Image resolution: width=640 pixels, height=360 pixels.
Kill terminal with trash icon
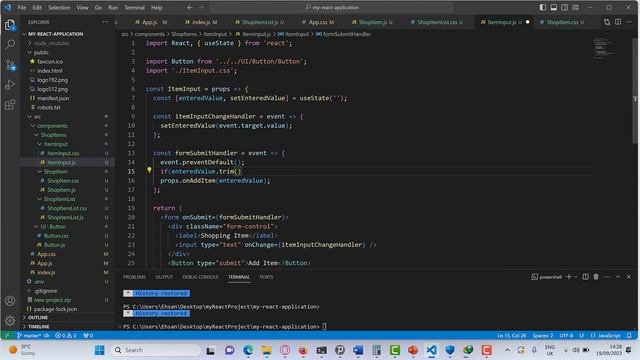coord(596,277)
